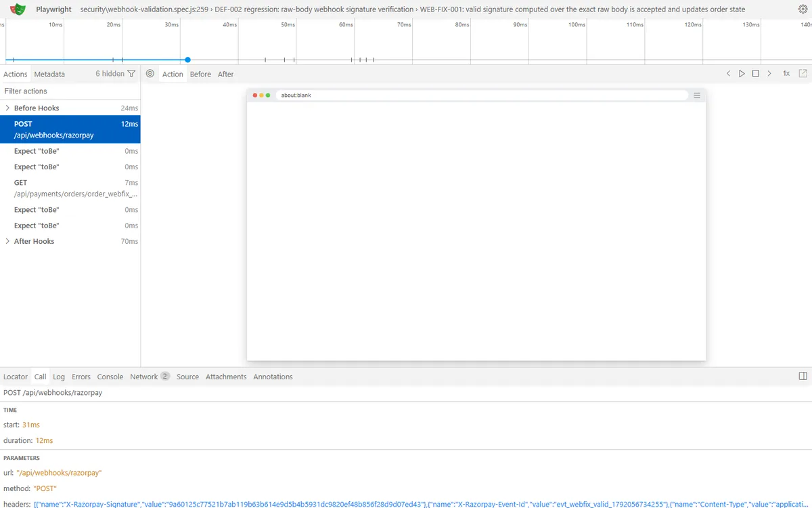812x508 pixels.
Task: Click the Before Hooks 24ms duration
Action: coord(129,108)
